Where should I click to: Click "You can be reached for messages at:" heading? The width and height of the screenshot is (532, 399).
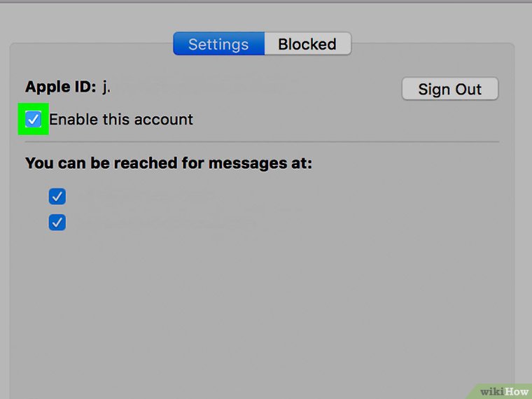pyautogui.click(x=168, y=164)
